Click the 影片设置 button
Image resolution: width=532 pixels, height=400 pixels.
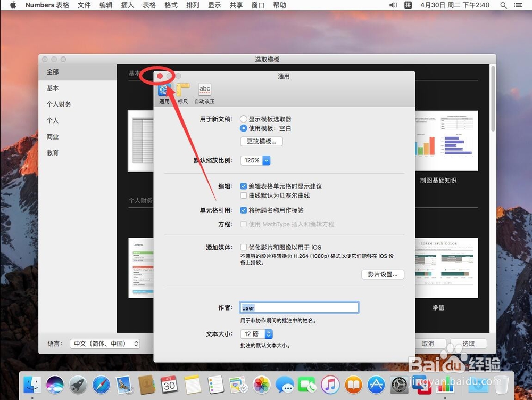pos(383,274)
